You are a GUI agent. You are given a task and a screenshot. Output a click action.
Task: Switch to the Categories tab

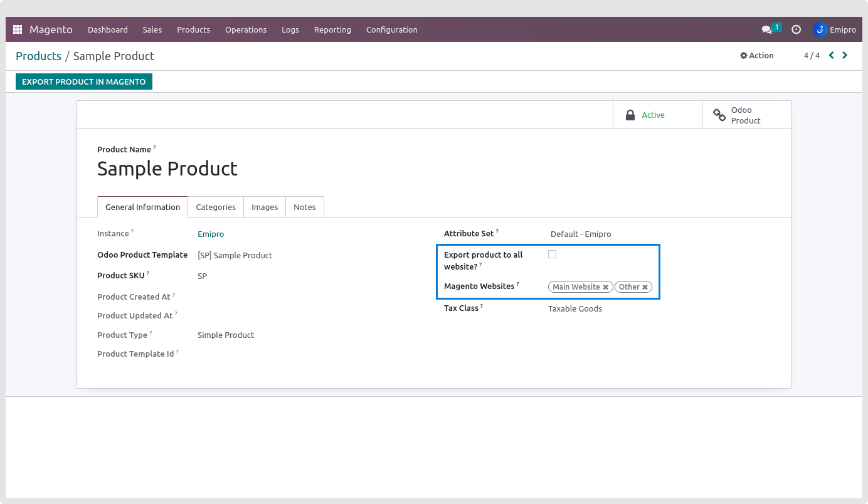216,207
